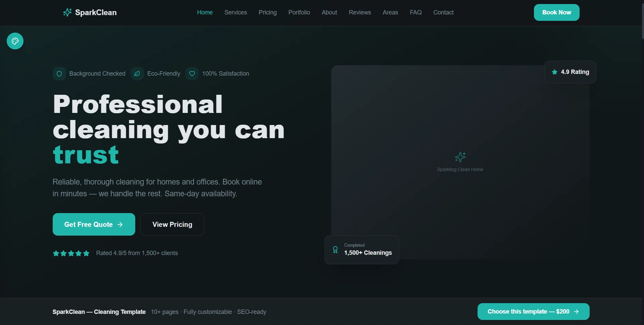Click the SparkClean brand name link
The image size is (644, 325).
click(x=96, y=12)
